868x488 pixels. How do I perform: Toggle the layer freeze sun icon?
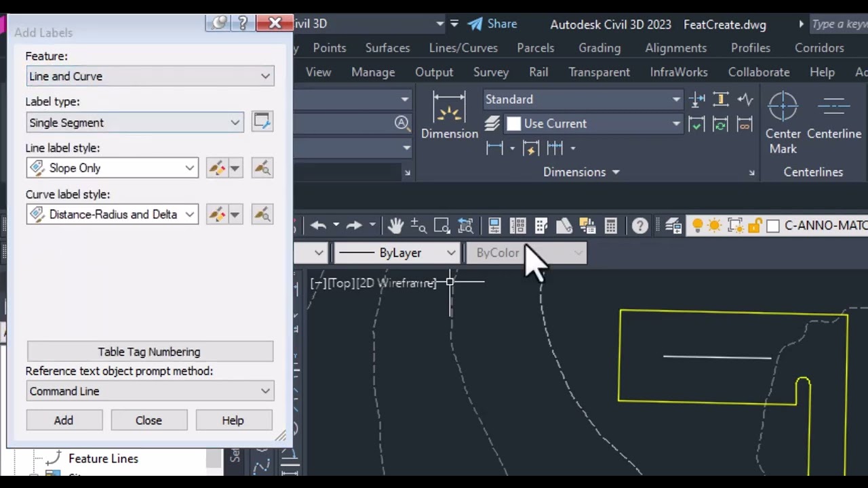[x=715, y=226]
